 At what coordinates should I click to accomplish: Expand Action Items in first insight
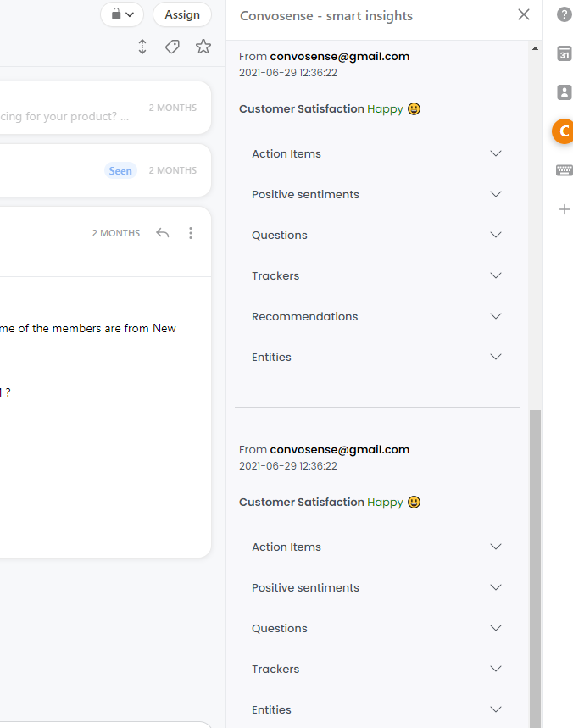coord(376,153)
